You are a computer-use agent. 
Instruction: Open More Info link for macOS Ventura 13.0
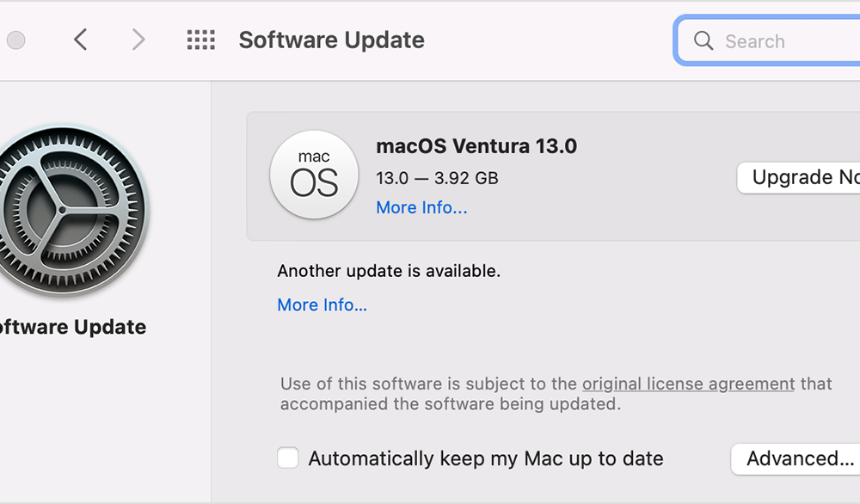point(421,208)
